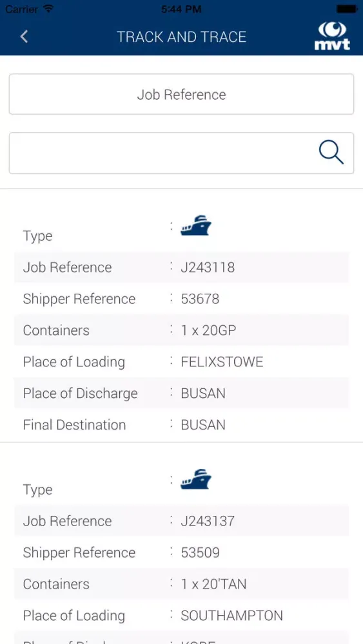363x644 pixels.
Task: Tap the Wi-Fi icon in the status bar
Action: [x=48, y=8]
